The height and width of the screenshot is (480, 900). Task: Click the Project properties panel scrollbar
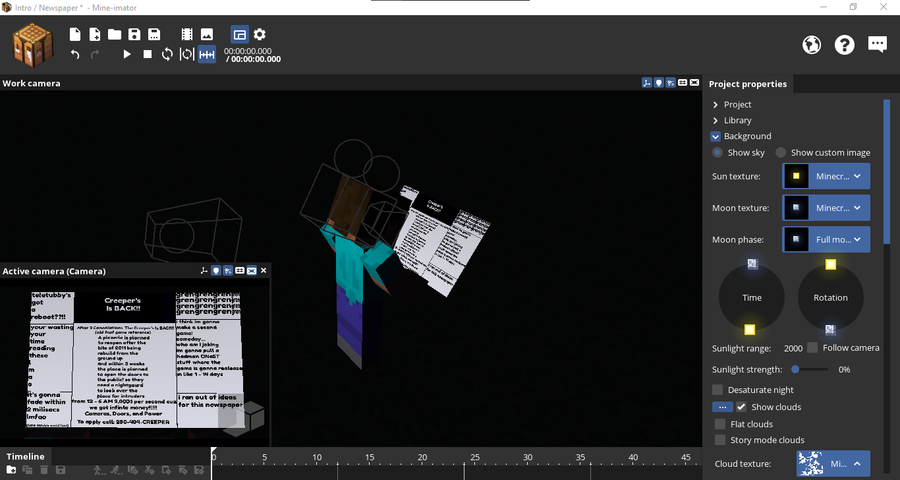click(887, 172)
